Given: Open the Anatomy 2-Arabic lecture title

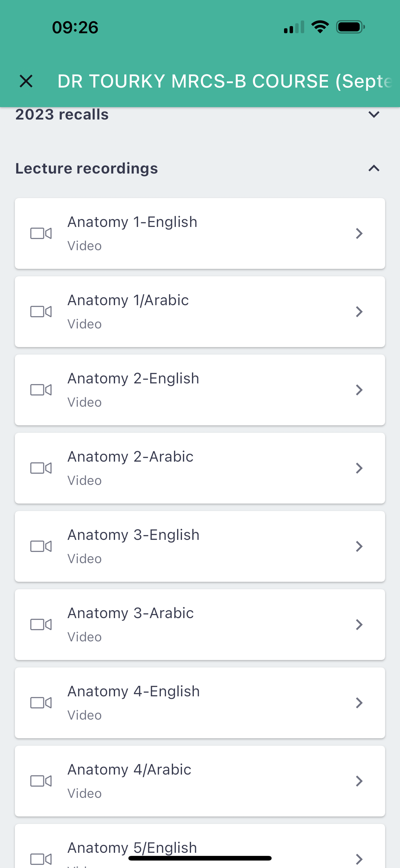Looking at the screenshot, I should tap(130, 457).
